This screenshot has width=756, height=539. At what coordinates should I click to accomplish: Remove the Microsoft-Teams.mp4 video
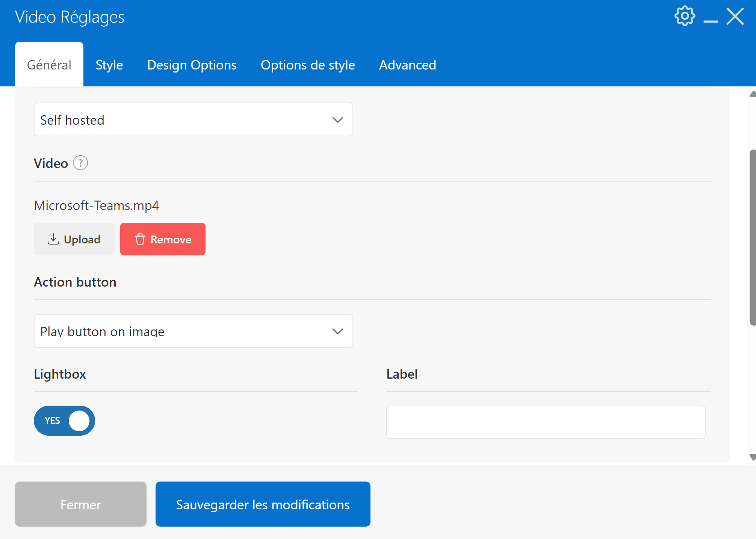[163, 239]
